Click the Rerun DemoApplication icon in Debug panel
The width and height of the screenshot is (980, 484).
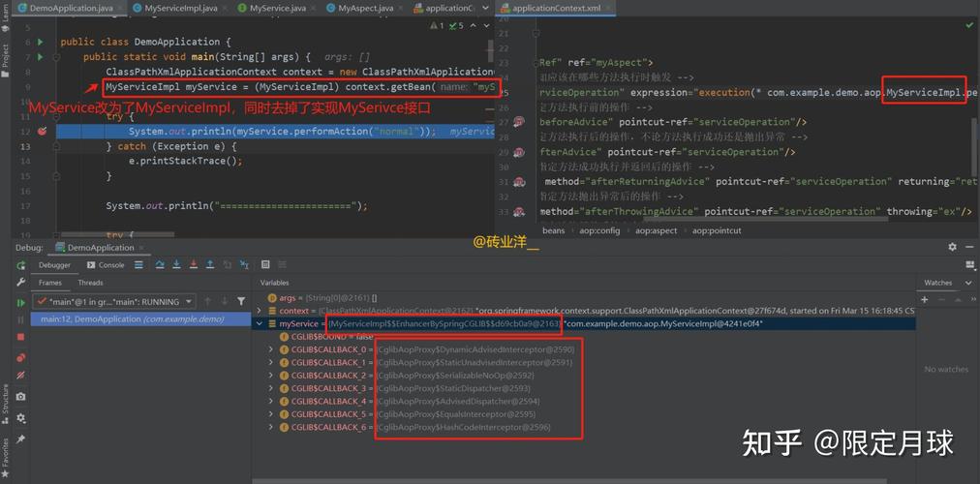(x=20, y=265)
